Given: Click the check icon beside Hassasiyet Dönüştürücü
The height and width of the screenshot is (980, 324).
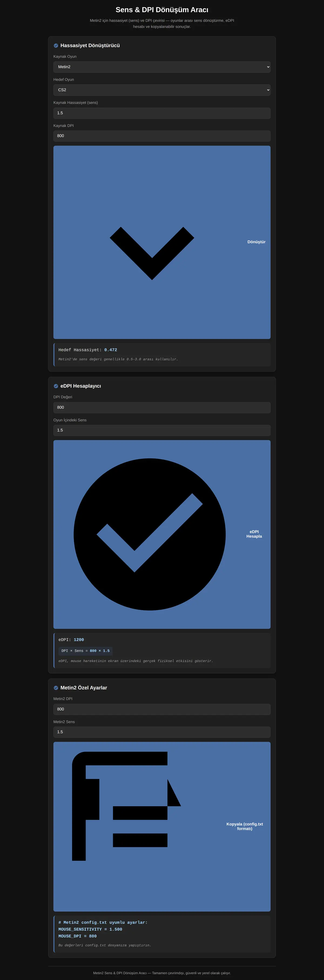Looking at the screenshot, I should tap(56, 46).
